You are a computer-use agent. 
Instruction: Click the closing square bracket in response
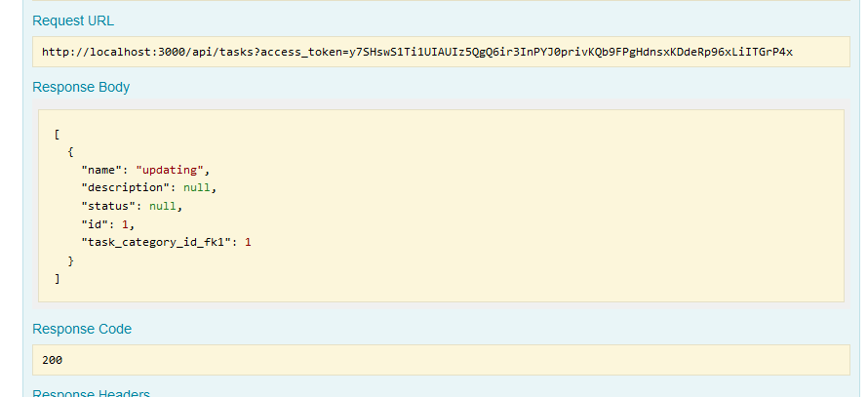tap(57, 279)
